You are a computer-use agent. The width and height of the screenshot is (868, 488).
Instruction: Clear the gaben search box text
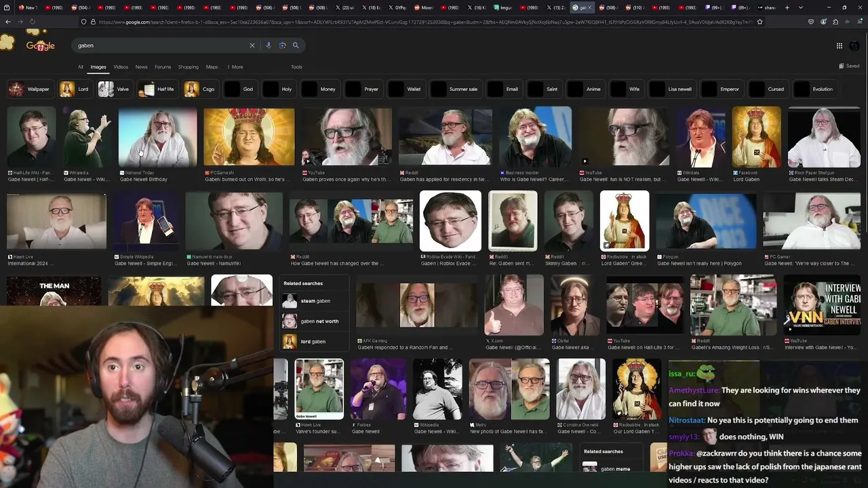[x=252, y=45]
